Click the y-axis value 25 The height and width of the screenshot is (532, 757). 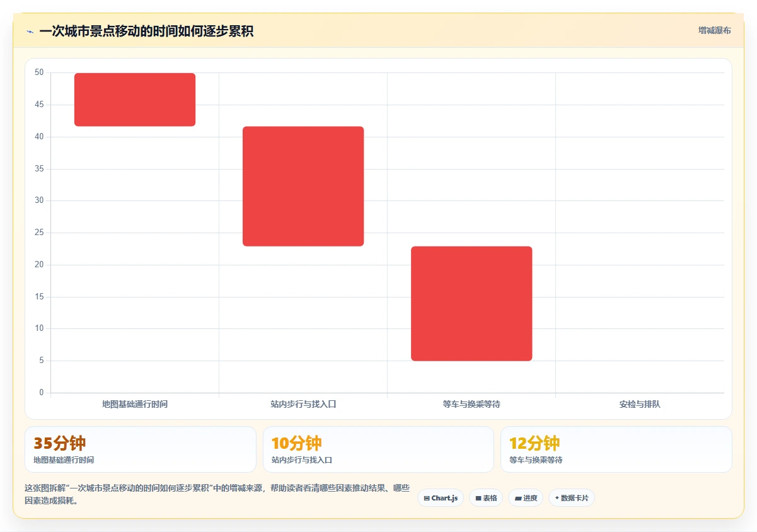click(39, 233)
